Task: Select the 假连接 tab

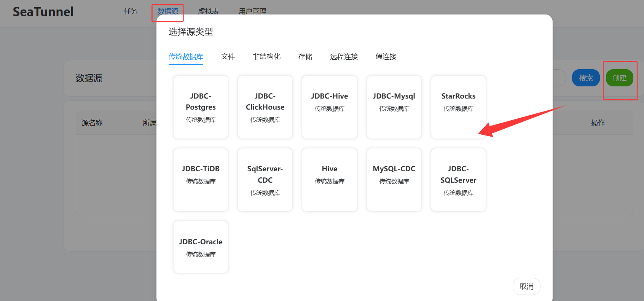Action: 386,57
